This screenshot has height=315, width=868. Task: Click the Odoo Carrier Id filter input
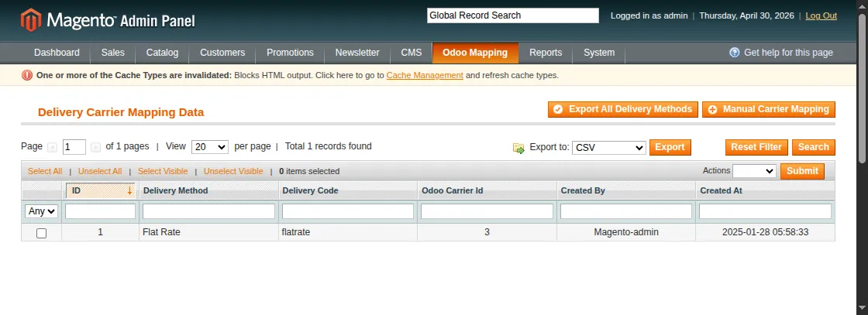point(487,211)
